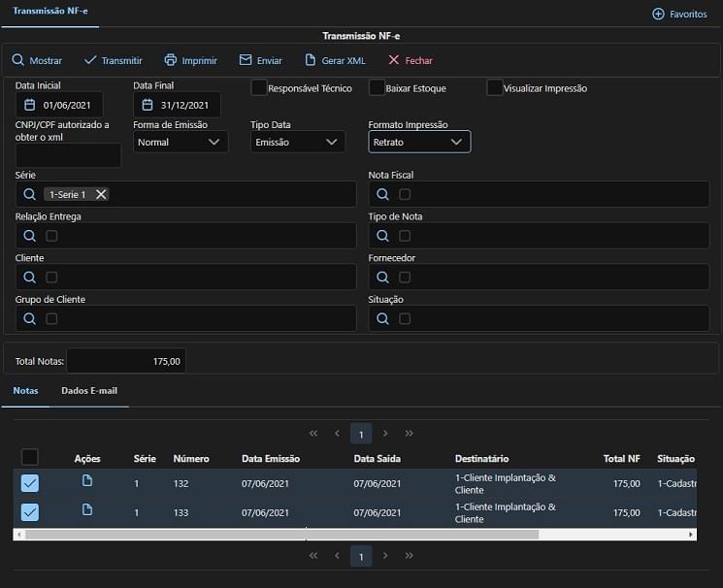Open search lookup for Situação
The image size is (723, 588).
pos(382,318)
